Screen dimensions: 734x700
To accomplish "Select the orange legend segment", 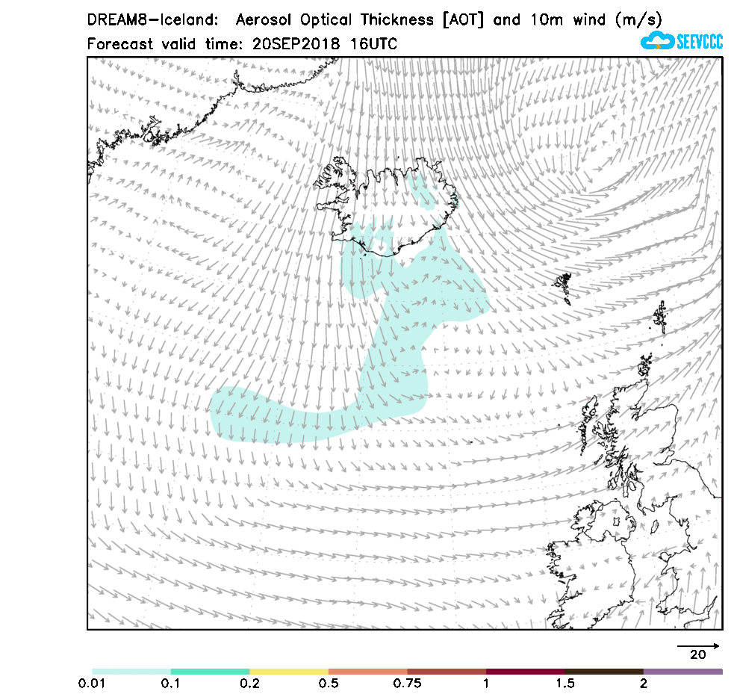I will [x=367, y=672].
